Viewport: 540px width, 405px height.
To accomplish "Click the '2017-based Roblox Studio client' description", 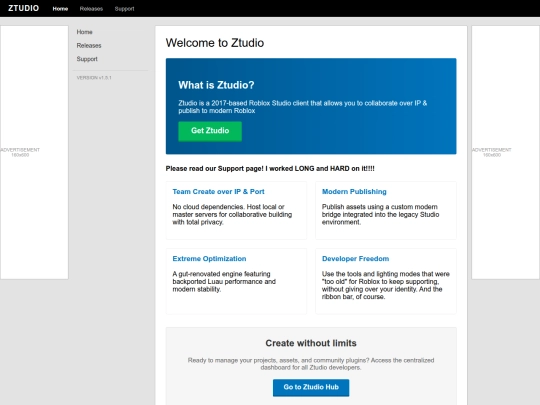I will pyautogui.click(x=303, y=107).
